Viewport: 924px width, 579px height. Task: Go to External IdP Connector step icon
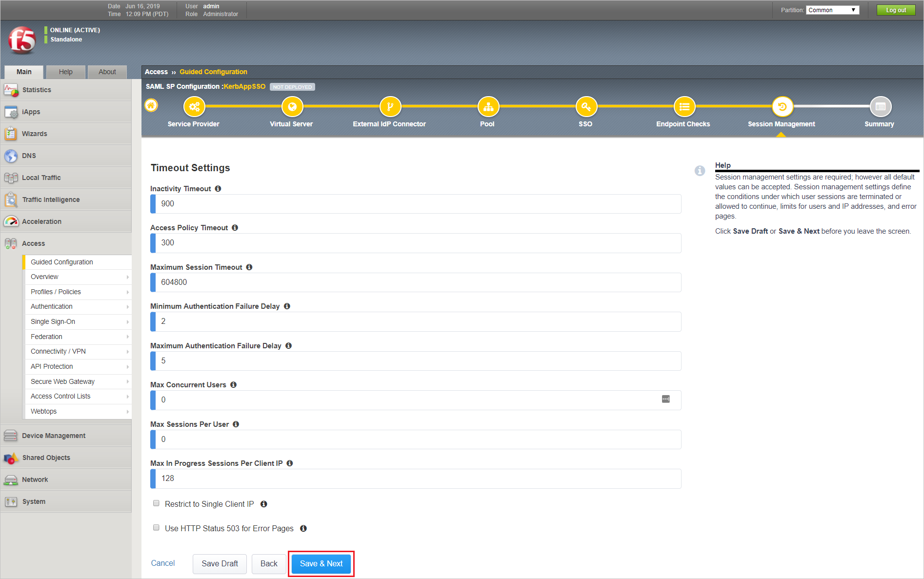[390, 107]
